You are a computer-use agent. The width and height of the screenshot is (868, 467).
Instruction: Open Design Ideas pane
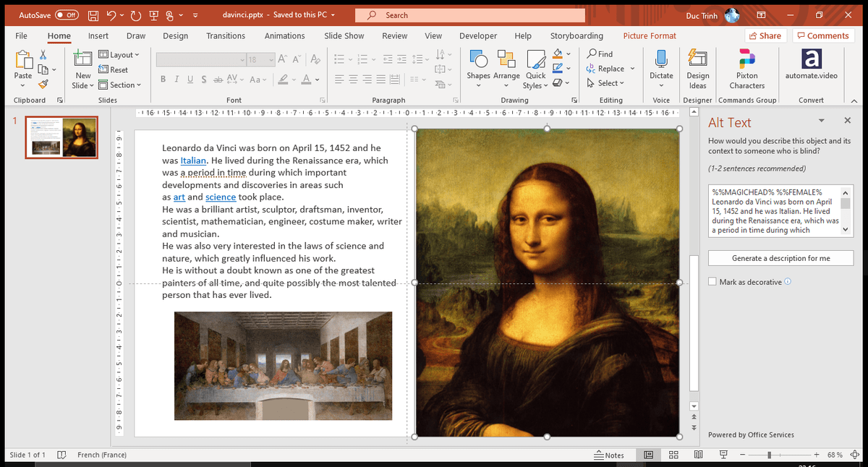(x=698, y=68)
